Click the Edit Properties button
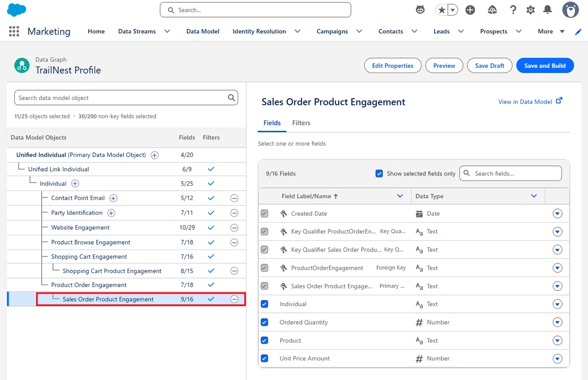The width and height of the screenshot is (588, 380). (x=392, y=66)
